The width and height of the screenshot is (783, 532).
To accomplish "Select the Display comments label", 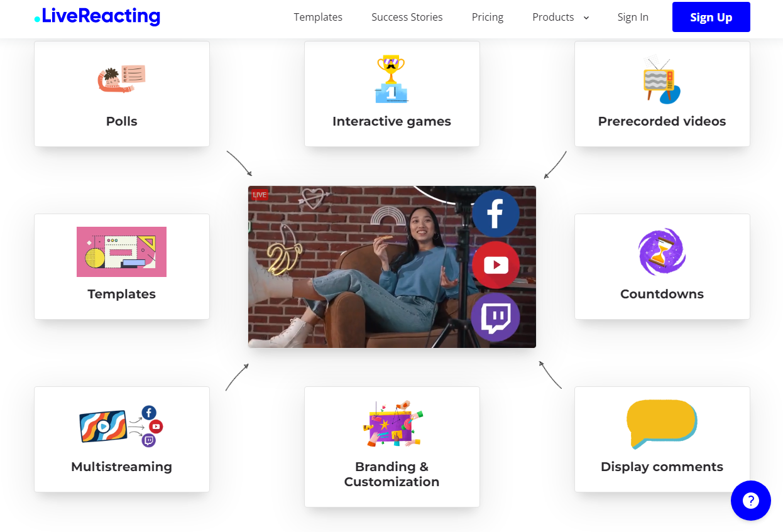I will click(x=662, y=467).
